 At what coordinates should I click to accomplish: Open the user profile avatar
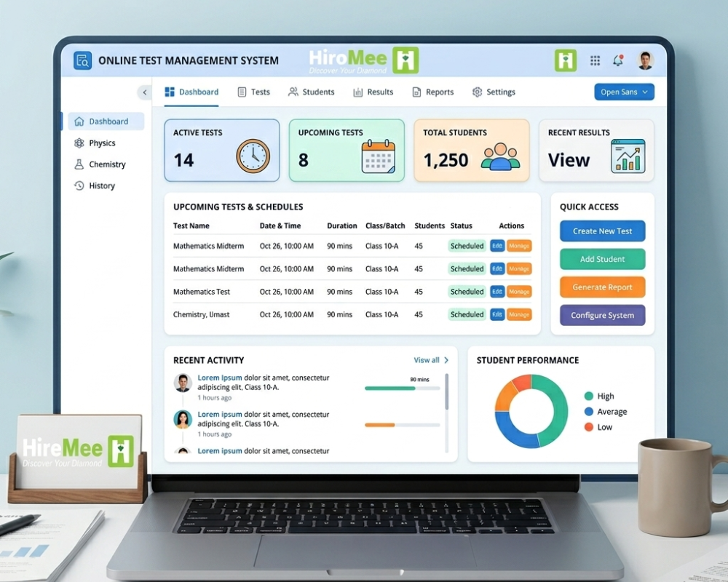tap(645, 60)
